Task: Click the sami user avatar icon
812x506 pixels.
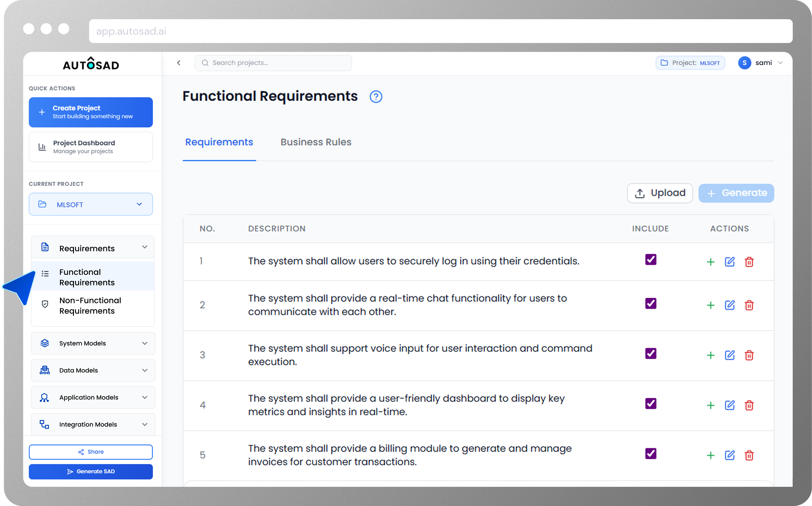Action: pyautogui.click(x=744, y=63)
